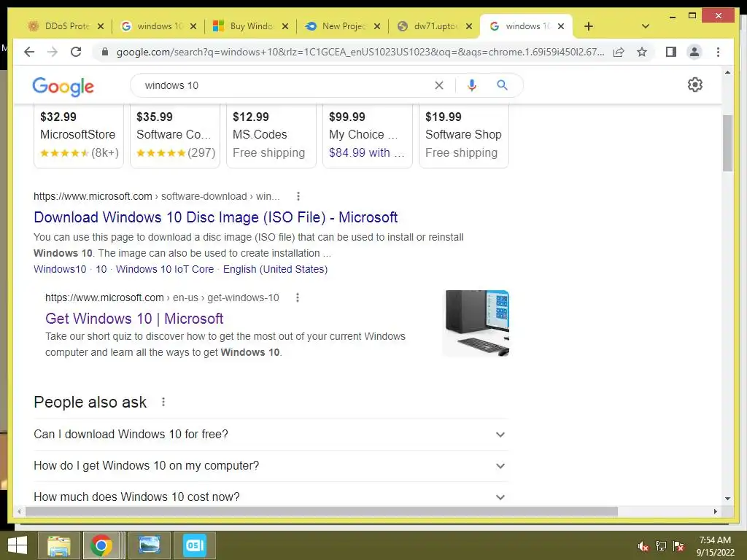Open Action Center flag icon
Viewport: 747px width, 560px height.
click(678, 546)
